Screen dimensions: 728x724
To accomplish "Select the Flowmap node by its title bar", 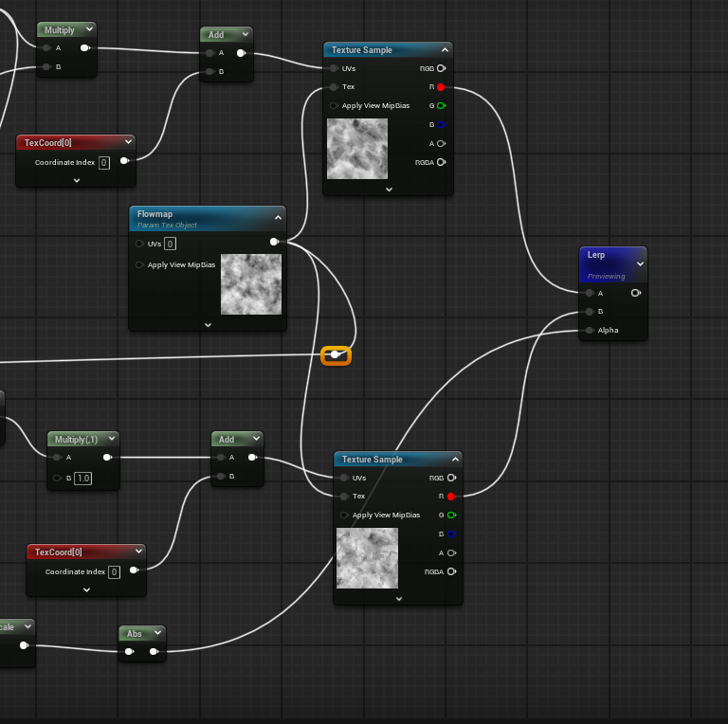I will point(190,214).
